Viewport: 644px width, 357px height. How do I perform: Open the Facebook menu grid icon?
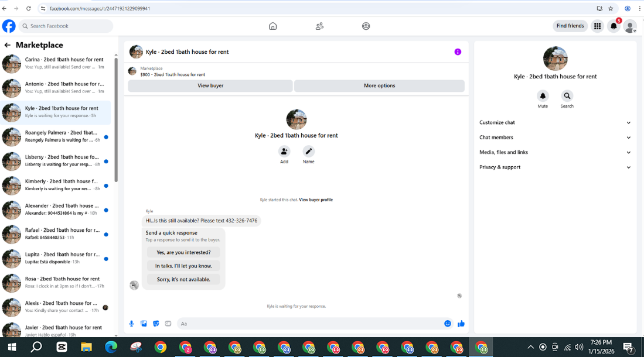pyautogui.click(x=597, y=26)
